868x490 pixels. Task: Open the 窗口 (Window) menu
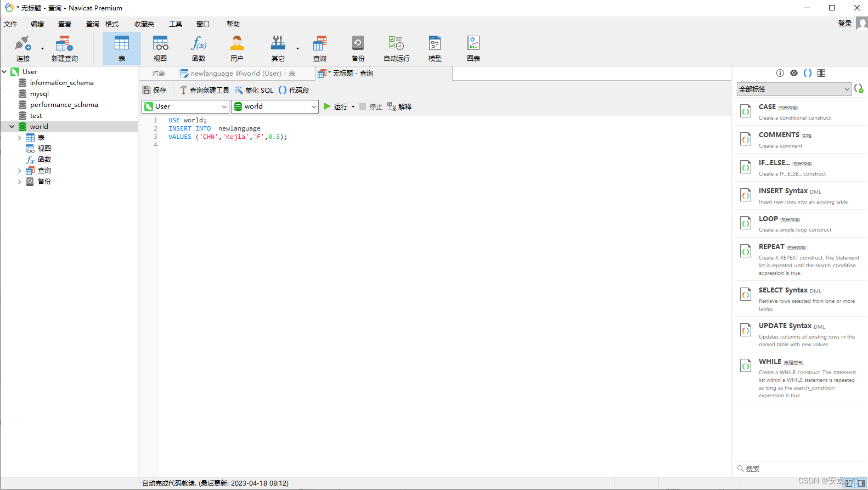point(203,24)
